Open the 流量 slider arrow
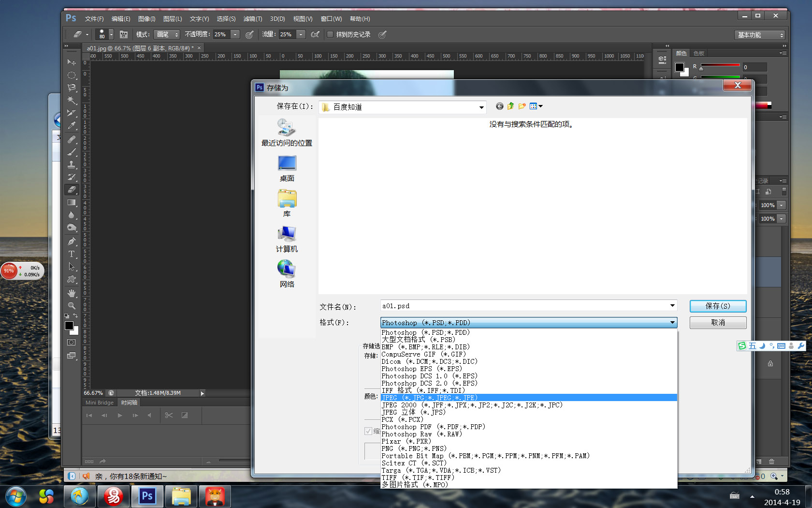Screen dimensions: 812x508 point(301,34)
